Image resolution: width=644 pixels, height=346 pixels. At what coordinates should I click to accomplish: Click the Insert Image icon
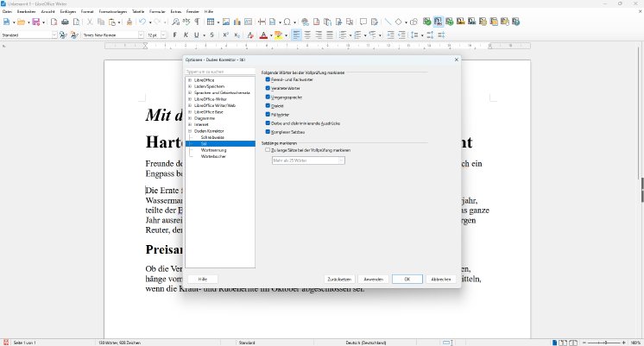coord(226,22)
